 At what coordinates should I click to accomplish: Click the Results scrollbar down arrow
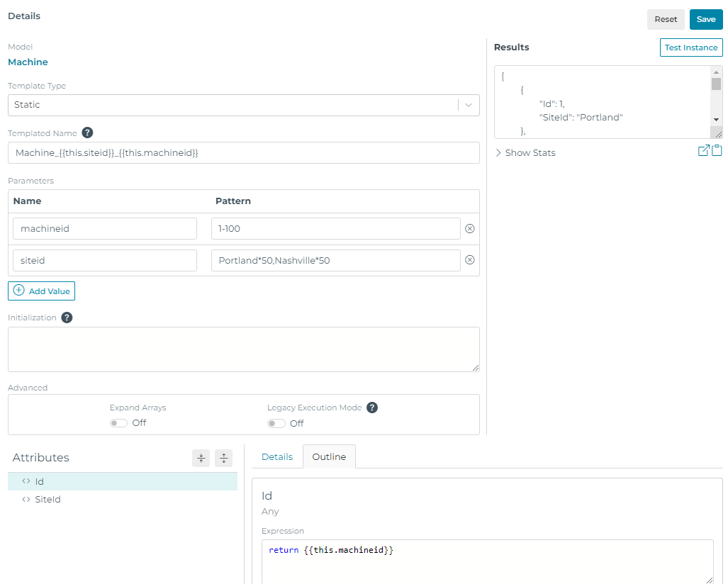tap(717, 120)
